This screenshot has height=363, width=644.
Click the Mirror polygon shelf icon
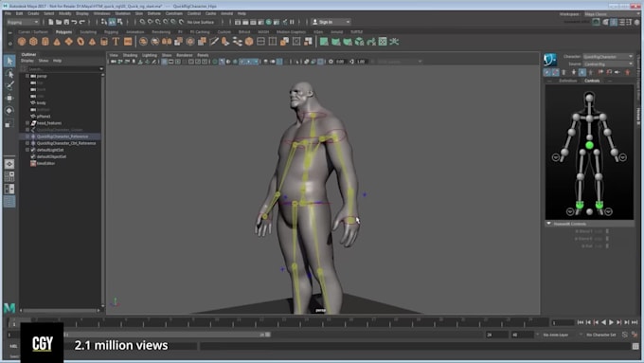coord(167,42)
